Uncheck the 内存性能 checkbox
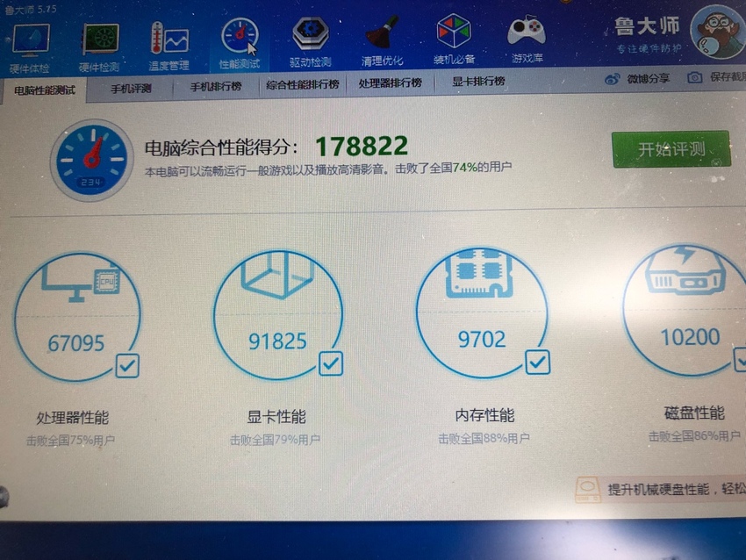 tap(538, 363)
